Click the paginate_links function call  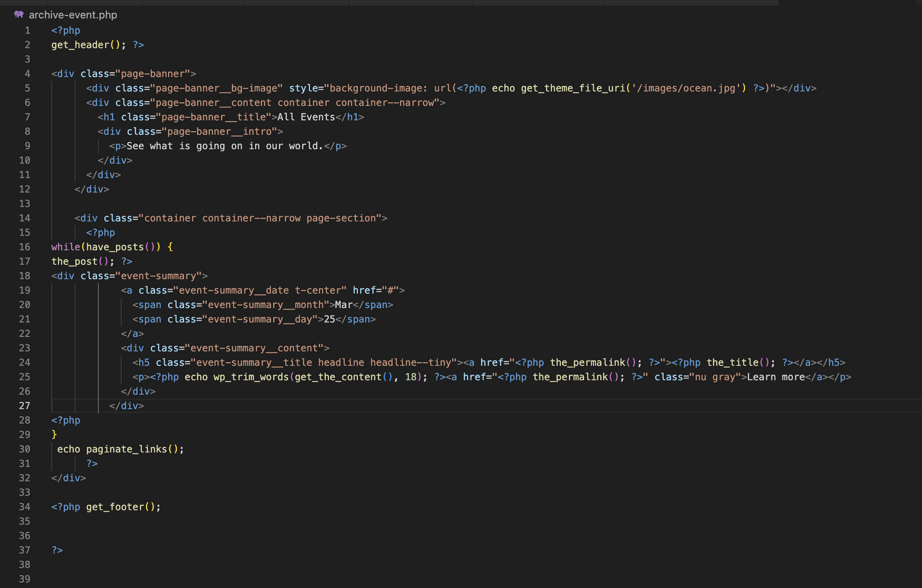(126, 449)
